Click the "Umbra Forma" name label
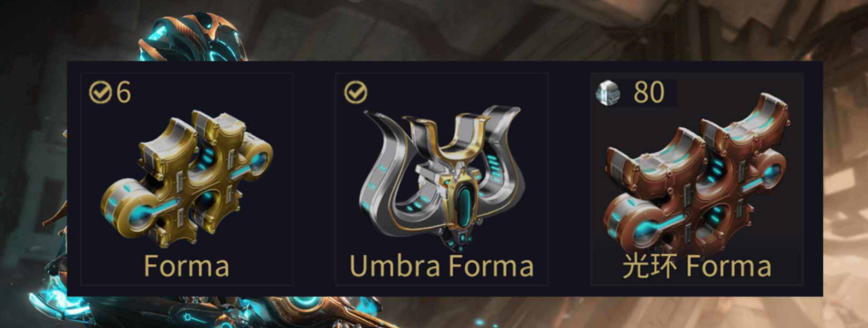868x328 pixels. point(442,266)
